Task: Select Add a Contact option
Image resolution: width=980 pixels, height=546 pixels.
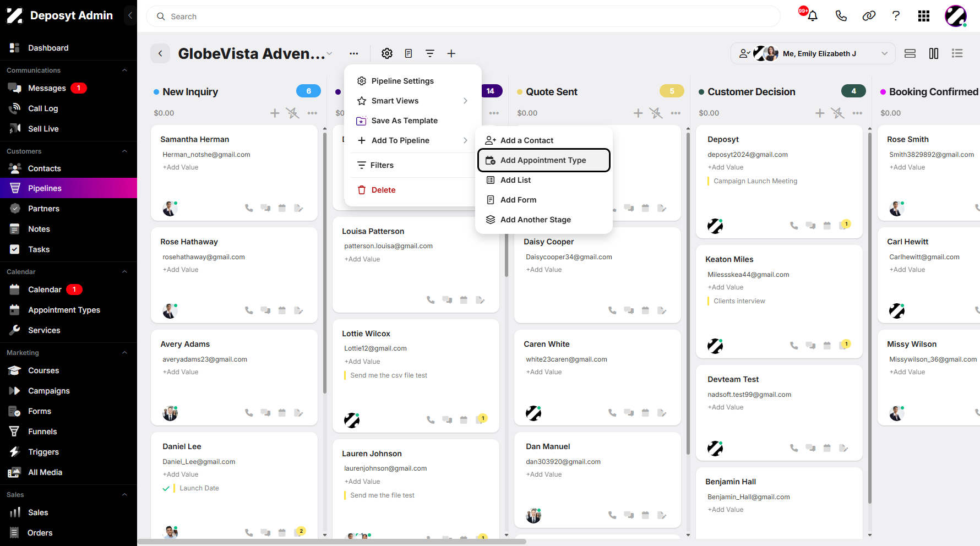Action: click(x=544, y=140)
